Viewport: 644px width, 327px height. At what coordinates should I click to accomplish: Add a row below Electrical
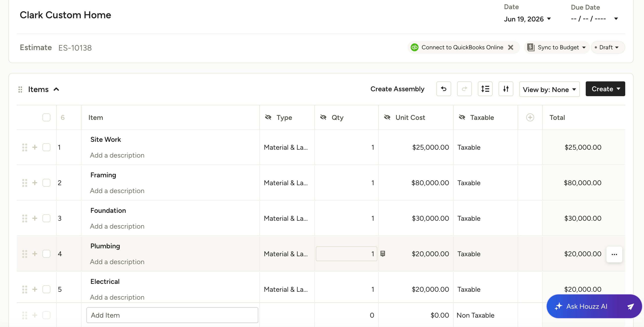point(35,289)
